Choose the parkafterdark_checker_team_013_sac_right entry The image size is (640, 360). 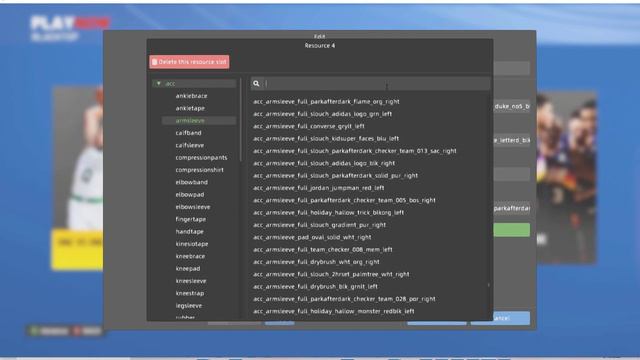click(x=355, y=151)
